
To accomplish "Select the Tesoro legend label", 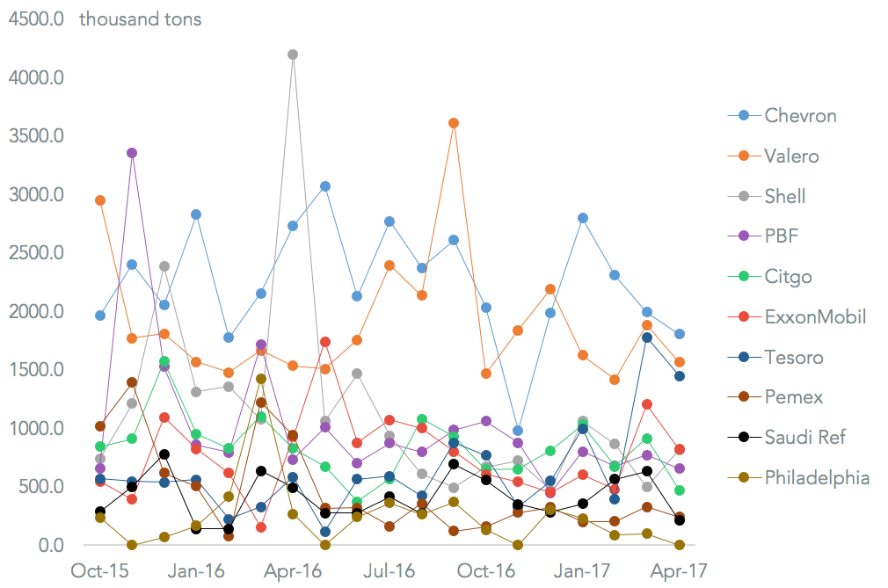I will click(794, 357).
